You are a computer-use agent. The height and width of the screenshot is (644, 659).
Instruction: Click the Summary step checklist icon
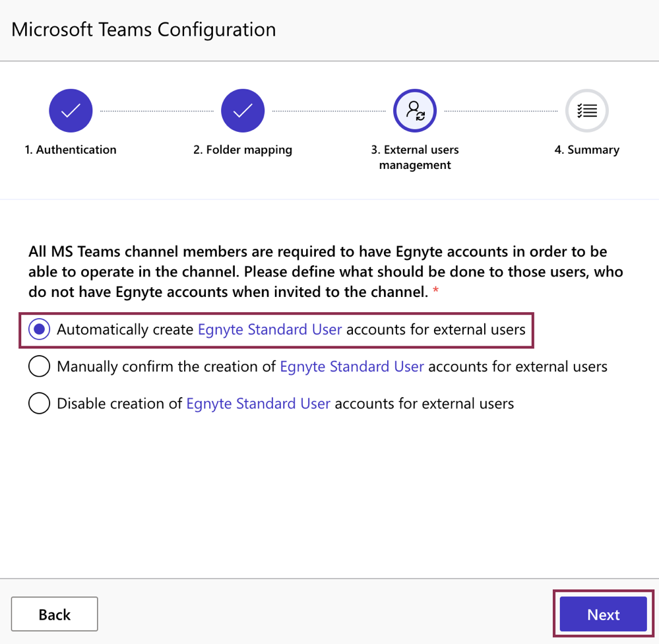pyautogui.click(x=586, y=110)
